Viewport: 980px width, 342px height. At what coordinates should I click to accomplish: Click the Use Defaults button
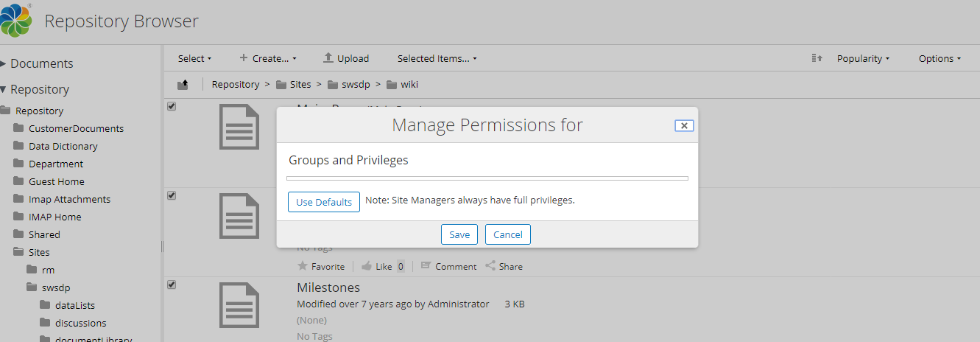pos(324,202)
